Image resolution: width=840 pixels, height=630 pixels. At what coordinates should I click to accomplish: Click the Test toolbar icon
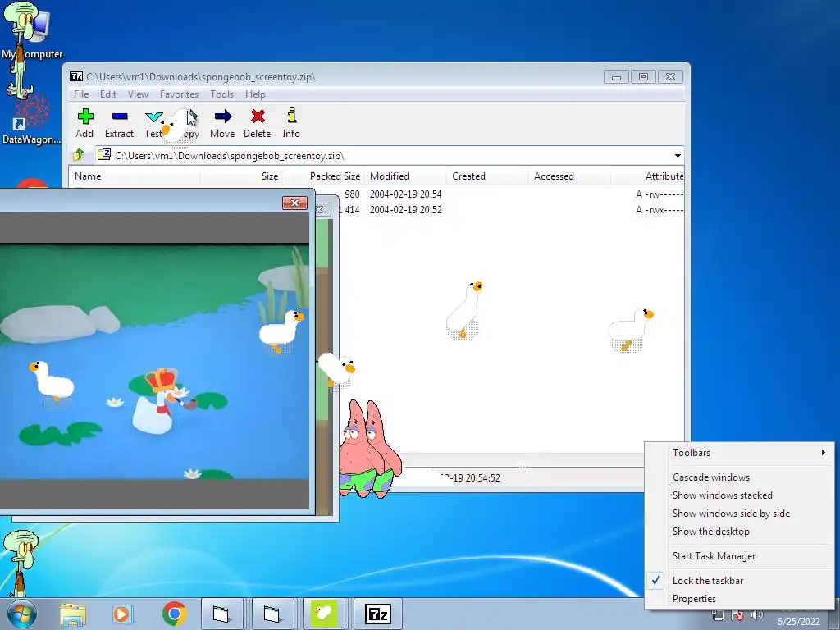tap(153, 123)
